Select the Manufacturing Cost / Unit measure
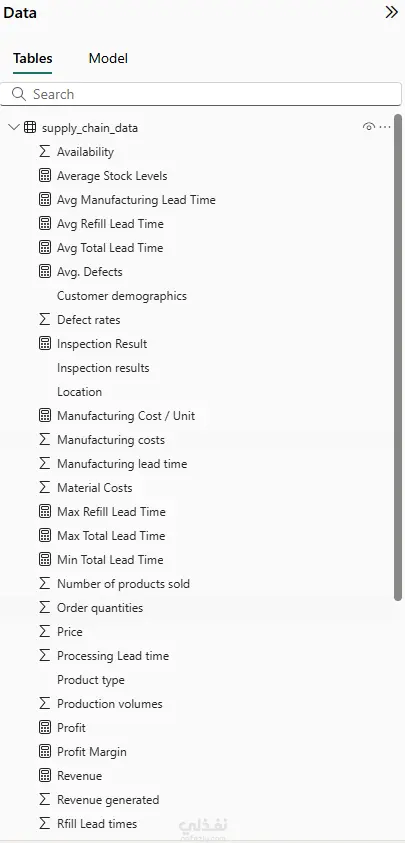 126,416
